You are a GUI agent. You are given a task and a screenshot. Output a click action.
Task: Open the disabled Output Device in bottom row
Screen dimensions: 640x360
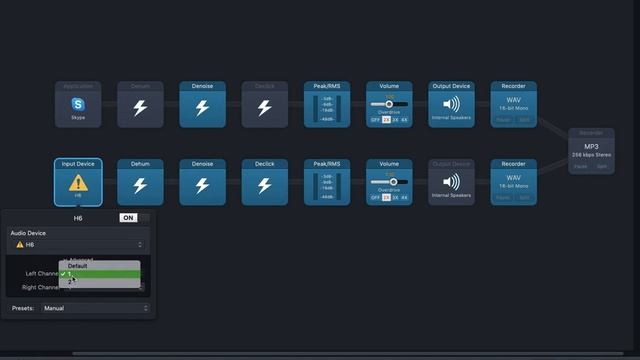[x=451, y=182]
